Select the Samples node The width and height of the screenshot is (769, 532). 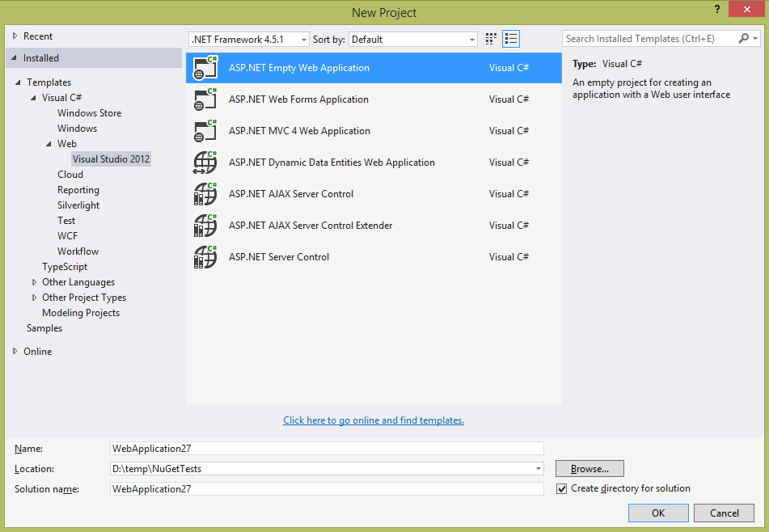pyautogui.click(x=44, y=328)
